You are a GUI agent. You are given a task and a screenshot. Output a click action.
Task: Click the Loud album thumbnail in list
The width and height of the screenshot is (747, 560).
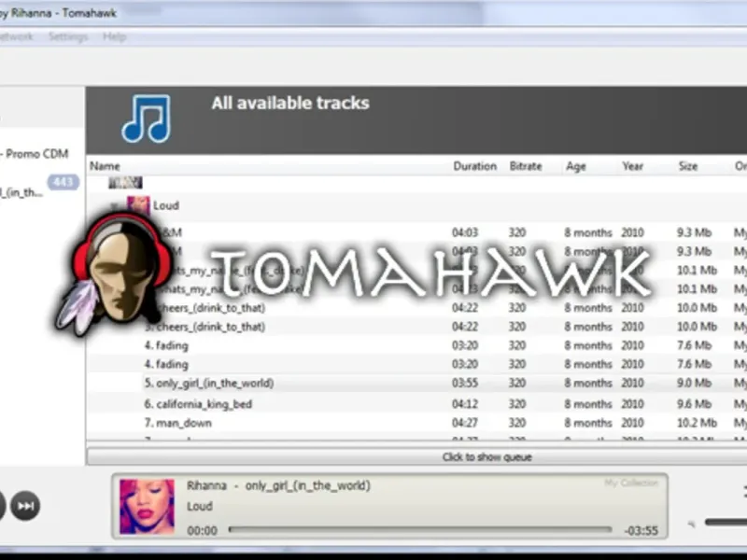click(138, 205)
